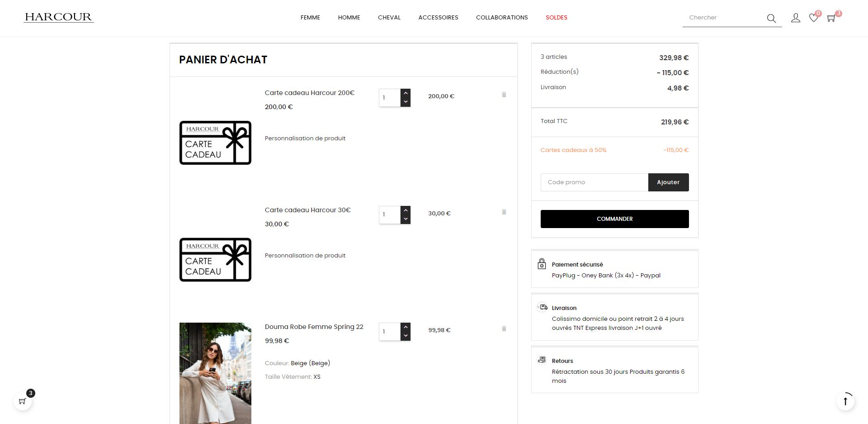Click the Paiement sécurisé lock icon
The height and width of the screenshot is (424, 868).
coord(542,264)
